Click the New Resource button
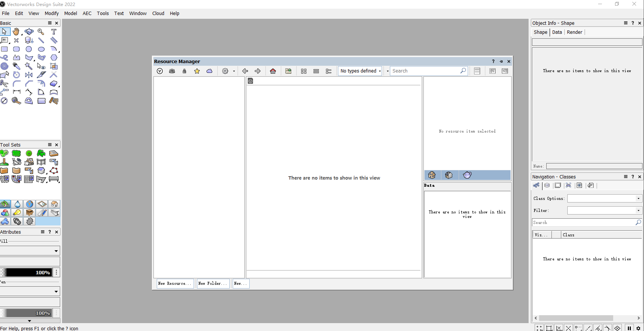Screen dimensions: 644x331 click(175, 284)
